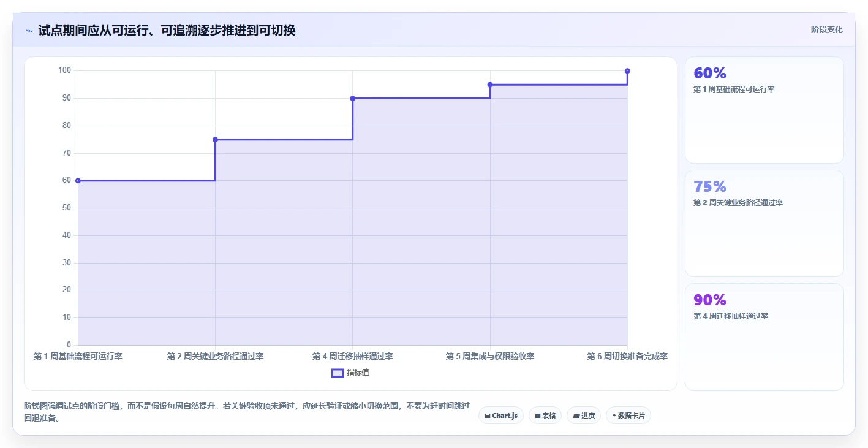This screenshot has width=868, height=448.
Task: Click the Chart.js tag
Action: (500, 416)
